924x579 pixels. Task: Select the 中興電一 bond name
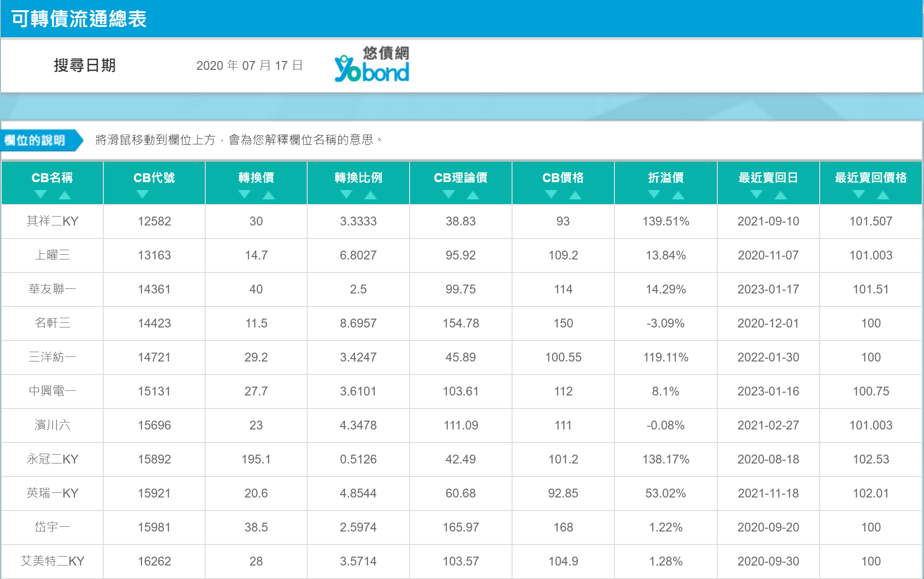(x=52, y=391)
